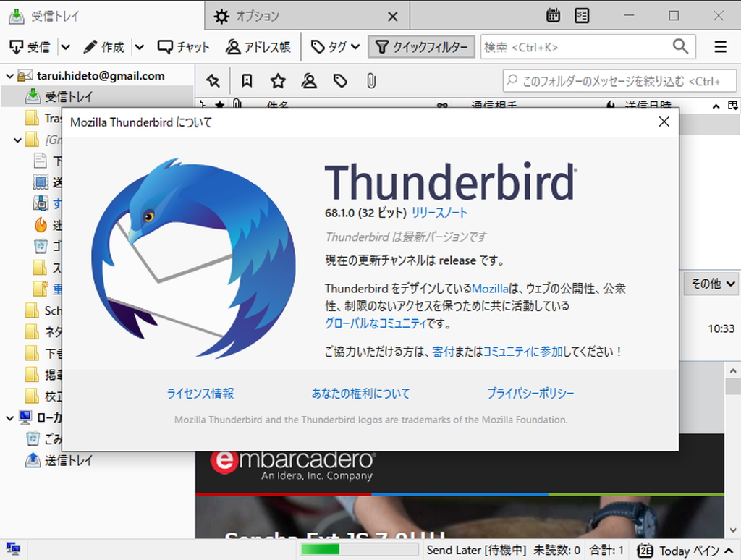
Task: Toggle the attachment quick filter paperclip
Action: pos(370,81)
